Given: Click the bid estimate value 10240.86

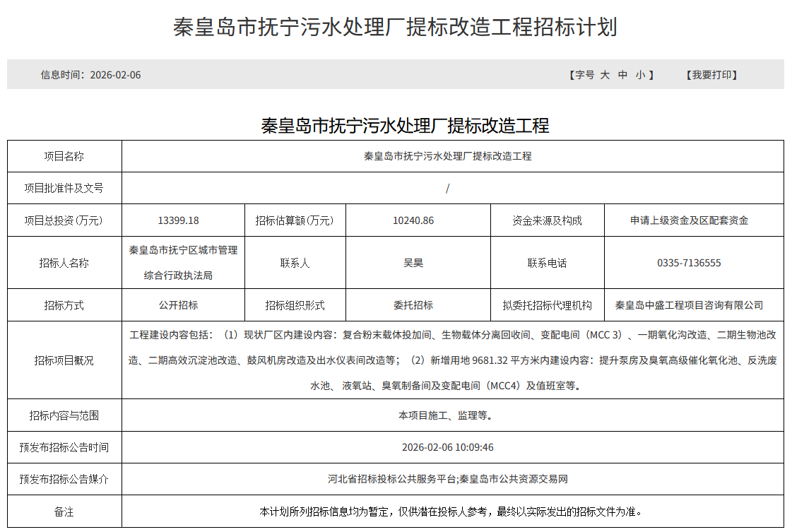Looking at the screenshot, I should [413, 220].
